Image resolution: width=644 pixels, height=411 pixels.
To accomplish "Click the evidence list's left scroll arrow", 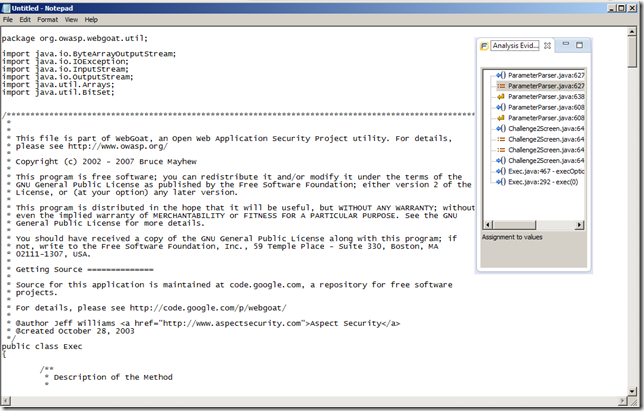I will [x=488, y=225].
